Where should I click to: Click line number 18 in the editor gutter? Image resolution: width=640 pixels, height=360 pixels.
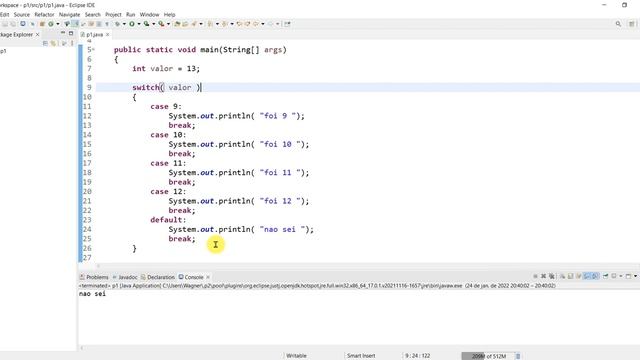pyautogui.click(x=87, y=173)
